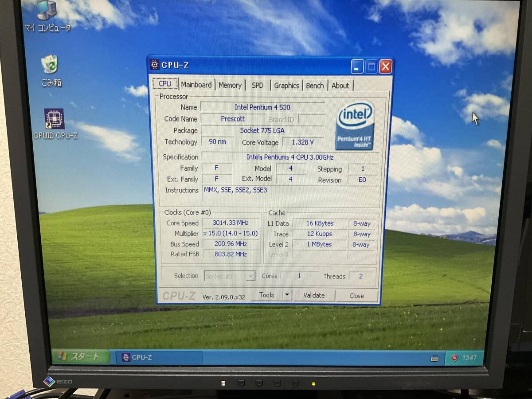Click the Trace value 12 Kuops
The height and width of the screenshot is (399, 532).
click(320, 234)
